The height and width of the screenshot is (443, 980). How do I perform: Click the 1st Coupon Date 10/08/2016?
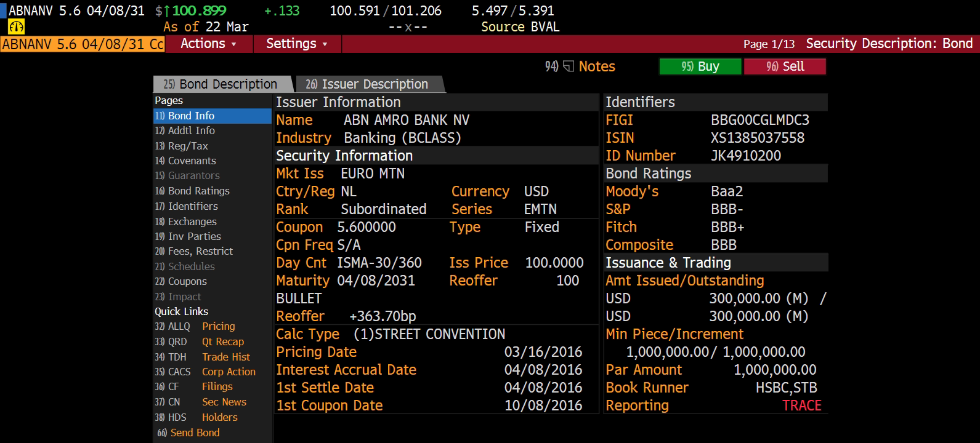click(543, 405)
